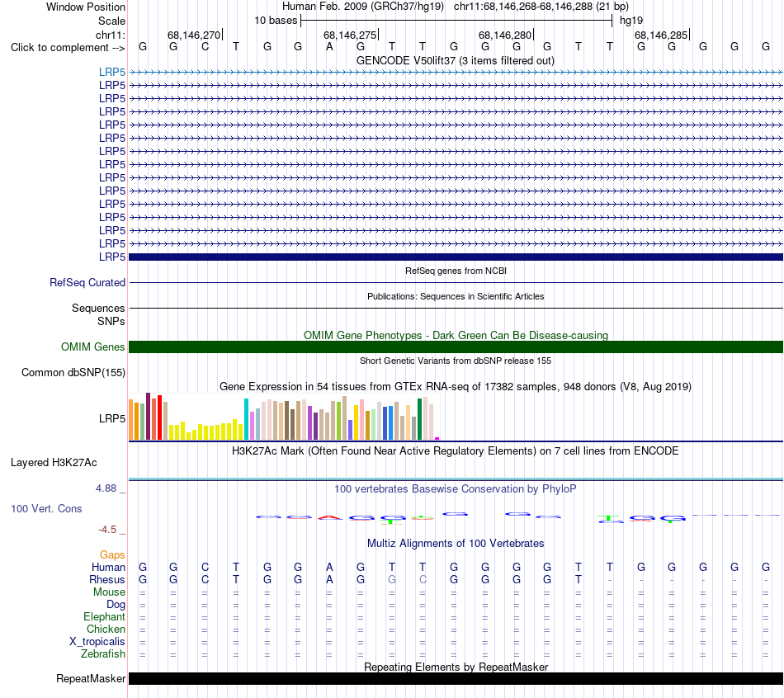
Task: Click the grey mismatched G in the Rhesus row
Action: coord(391,579)
